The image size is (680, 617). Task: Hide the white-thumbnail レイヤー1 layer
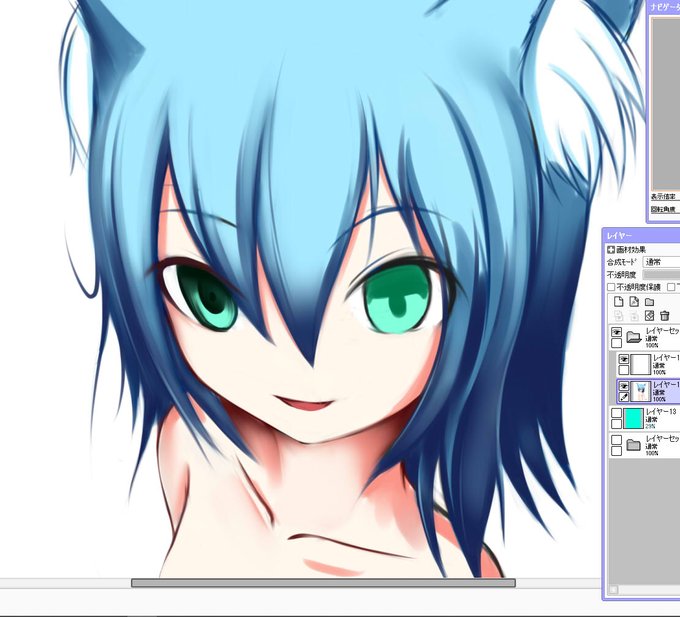pyautogui.click(x=624, y=359)
